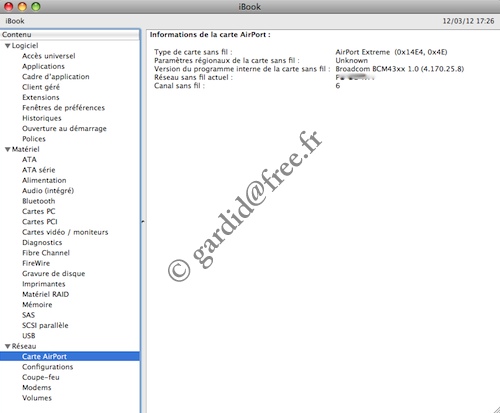Open the FireWire hardware entry
This screenshot has height=413, width=500.
[x=36, y=263]
